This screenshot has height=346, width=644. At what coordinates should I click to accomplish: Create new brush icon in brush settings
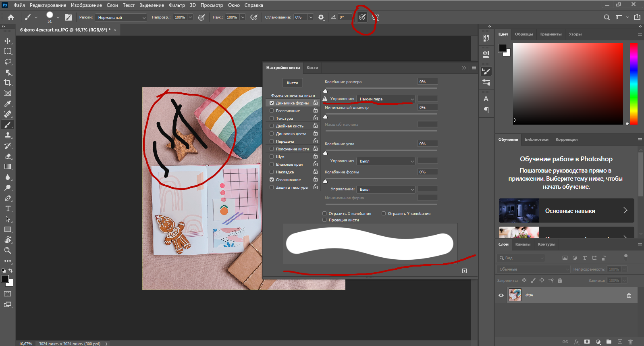point(464,271)
